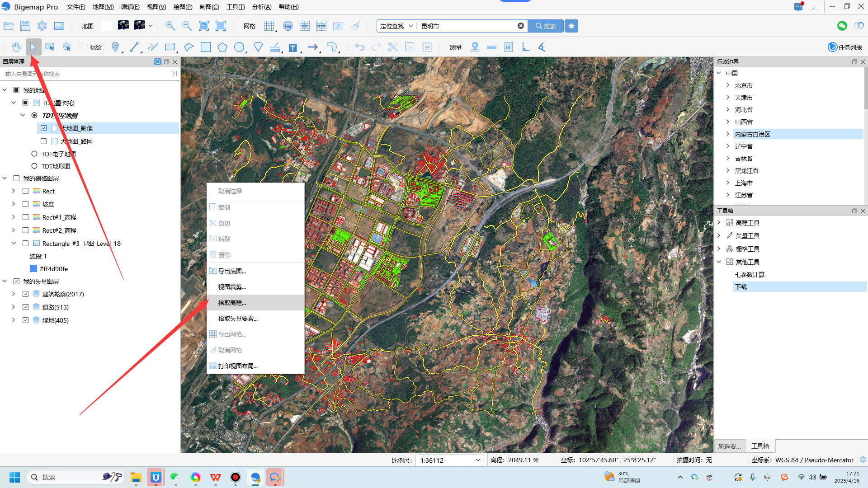Enable the 天地图_路网 layer checkbox

(x=43, y=141)
